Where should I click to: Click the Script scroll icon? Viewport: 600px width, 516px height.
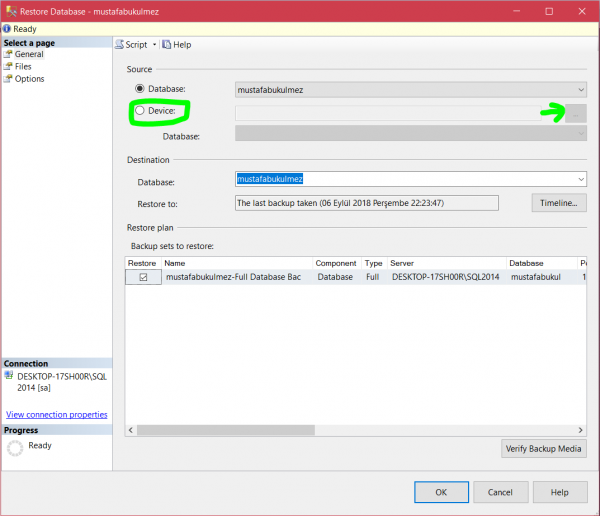click(120, 44)
